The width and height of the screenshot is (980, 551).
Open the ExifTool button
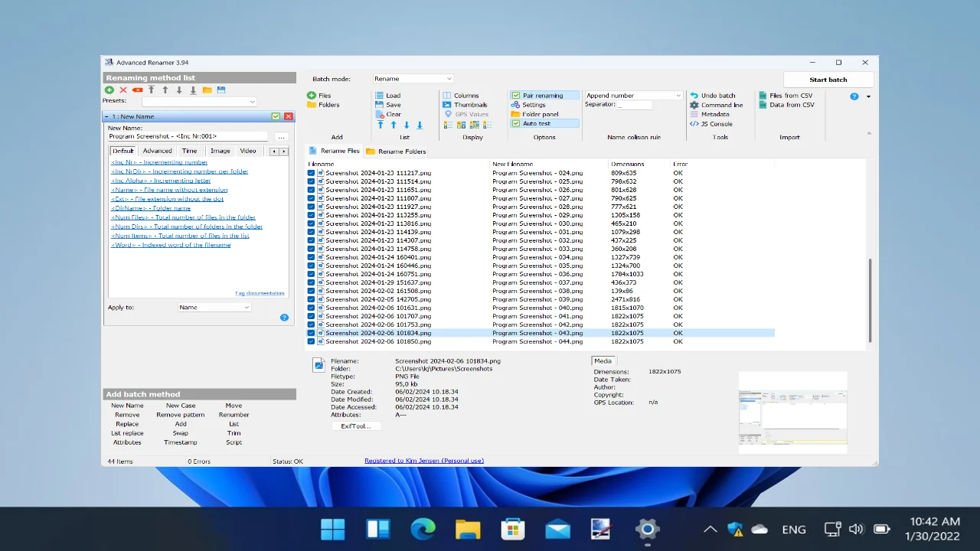pyautogui.click(x=356, y=426)
